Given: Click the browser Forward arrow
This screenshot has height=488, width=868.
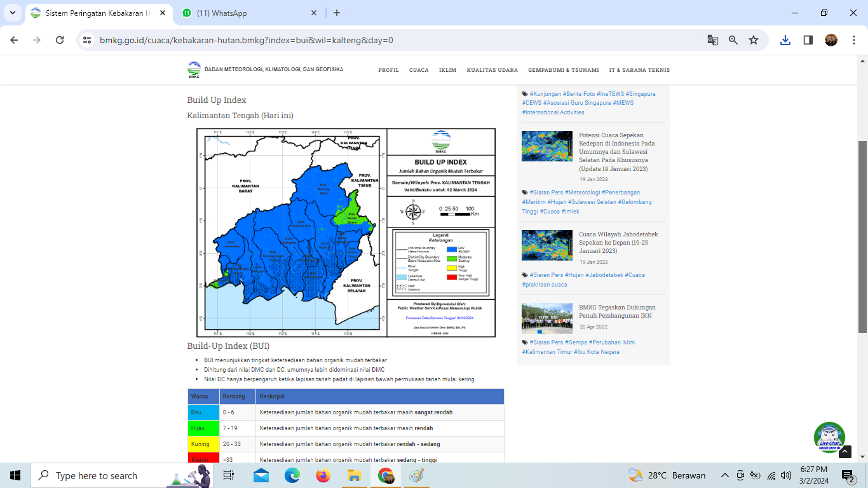Looking at the screenshot, I should pos(37,40).
